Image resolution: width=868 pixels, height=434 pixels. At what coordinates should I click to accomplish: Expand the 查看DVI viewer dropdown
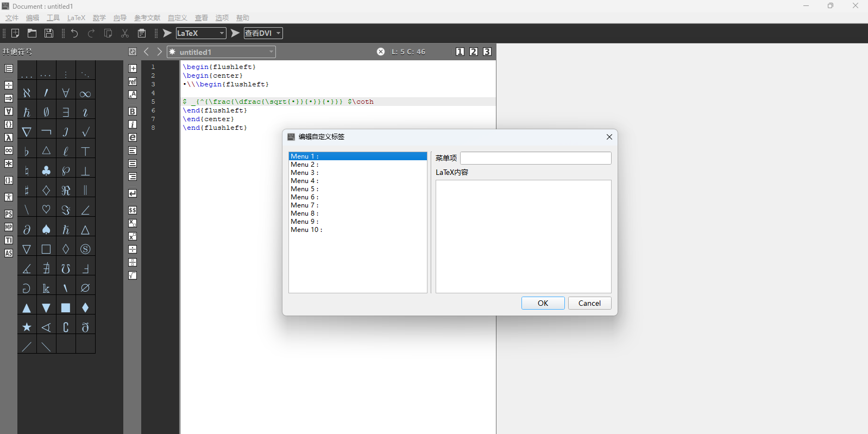(x=278, y=33)
